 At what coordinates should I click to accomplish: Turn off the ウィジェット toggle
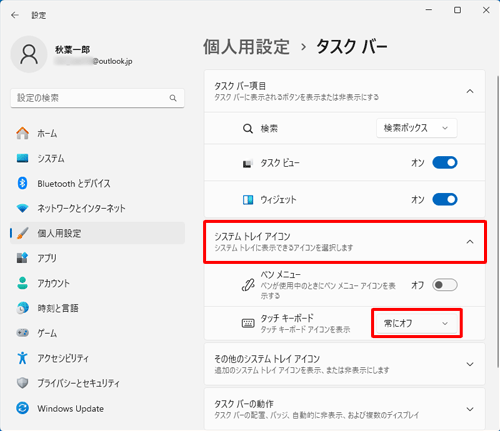(445, 199)
